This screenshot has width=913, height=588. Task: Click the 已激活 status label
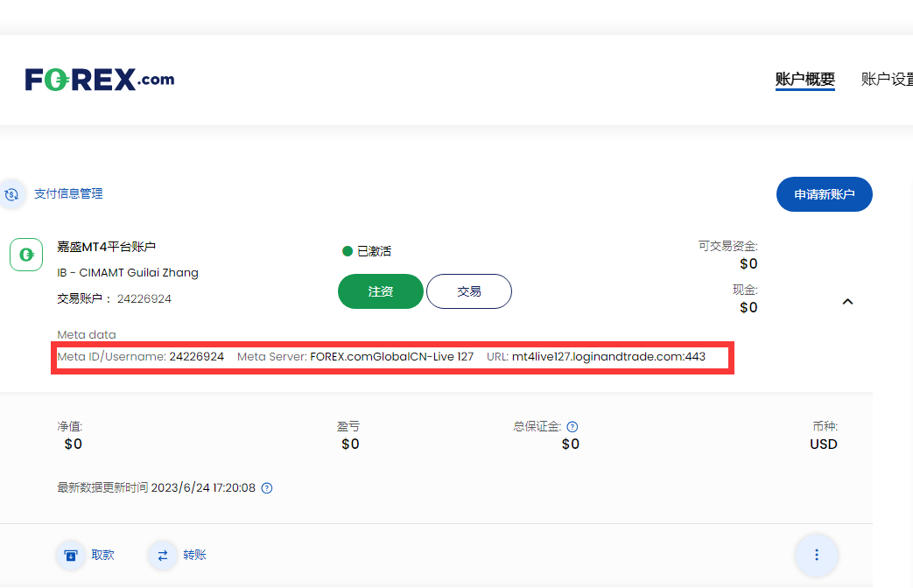[x=374, y=251]
